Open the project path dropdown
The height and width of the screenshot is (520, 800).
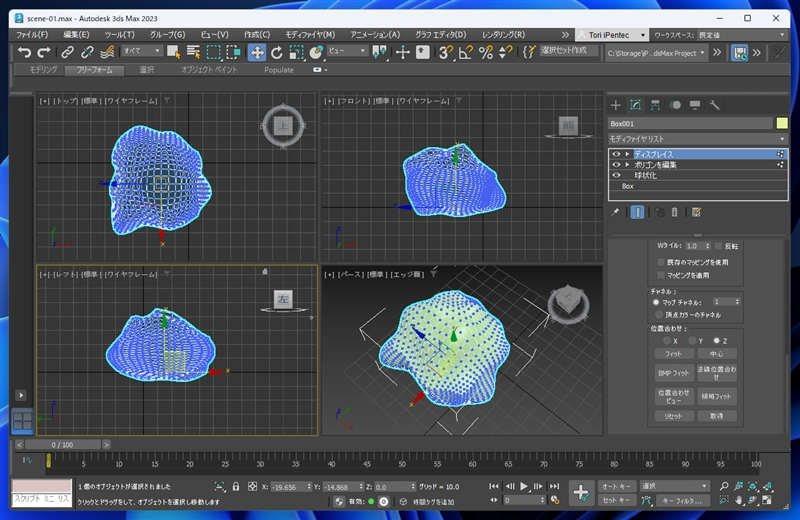tap(656, 53)
